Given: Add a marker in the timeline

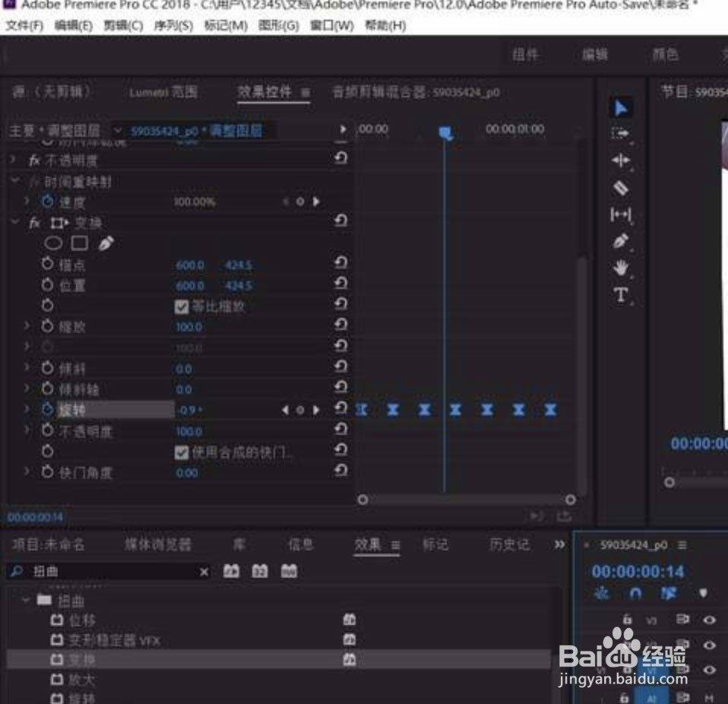Looking at the screenshot, I should point(703,594).
